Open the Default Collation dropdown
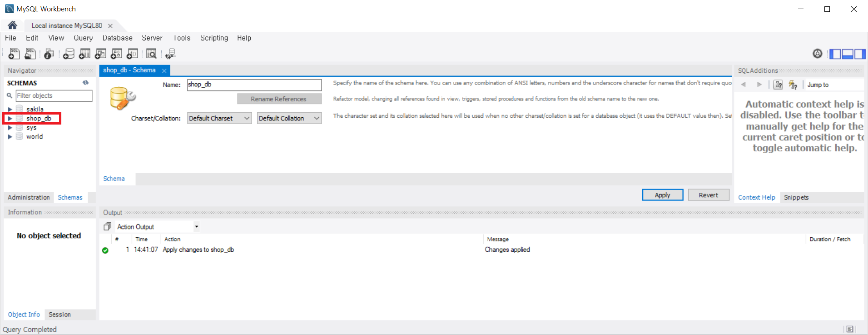 point(289,118)
